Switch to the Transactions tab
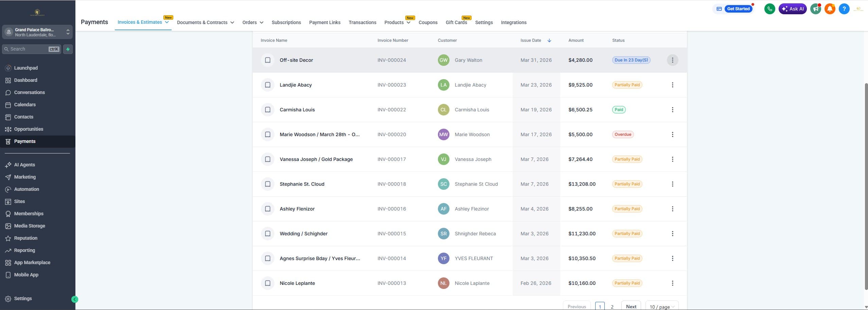The image size is (868, 310). 362,22
